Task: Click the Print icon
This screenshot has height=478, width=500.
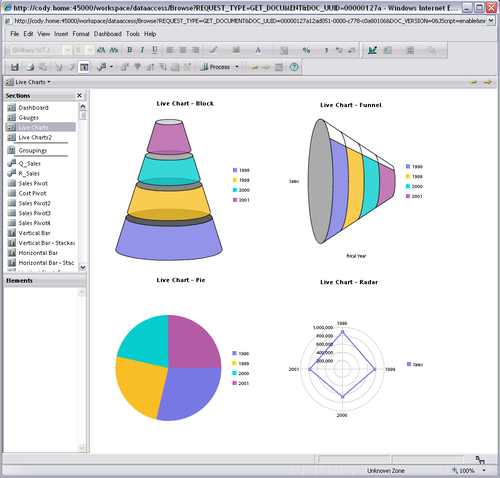Action: coord(30,67)
